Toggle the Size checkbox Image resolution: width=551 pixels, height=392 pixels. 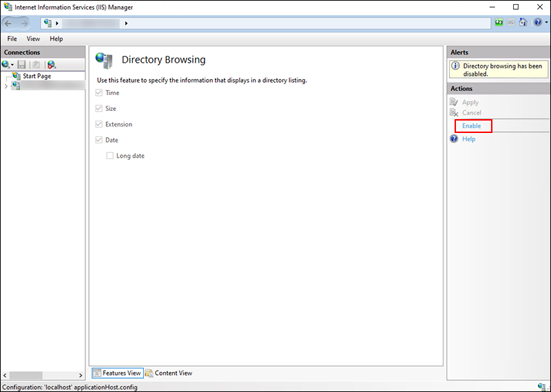pyautogui.click(x=99, y=109)
